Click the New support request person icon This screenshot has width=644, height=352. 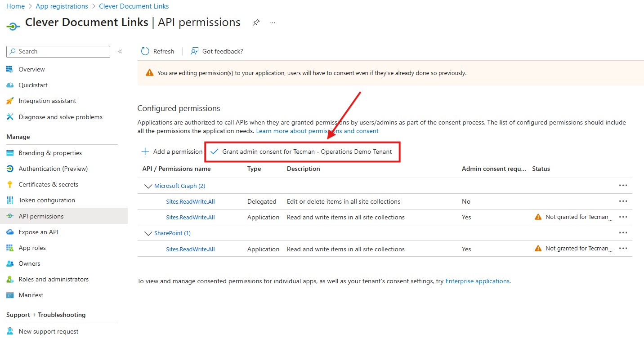pyautogui.click(x=10, y=331)
